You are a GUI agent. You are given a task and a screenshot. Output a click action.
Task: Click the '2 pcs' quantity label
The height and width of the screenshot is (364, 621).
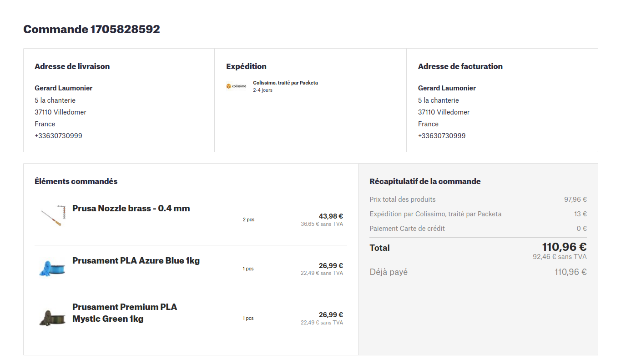point(248,220)
